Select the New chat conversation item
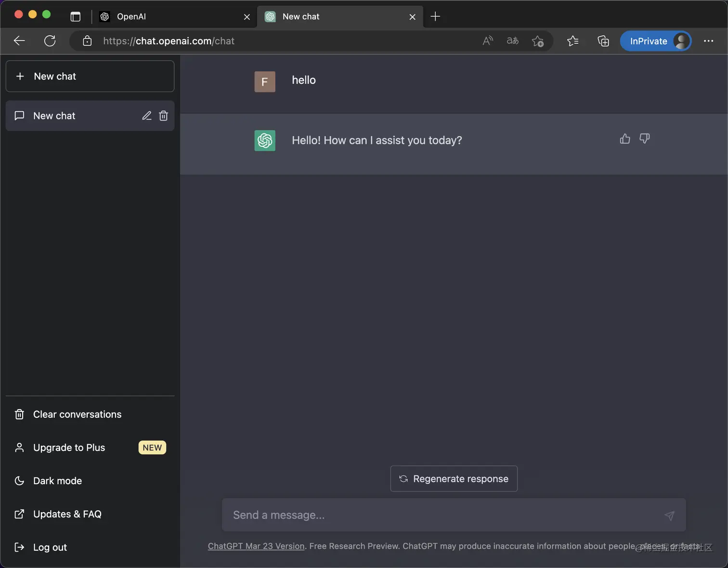The height and width of the screenshot is (568, 728). 90,116
